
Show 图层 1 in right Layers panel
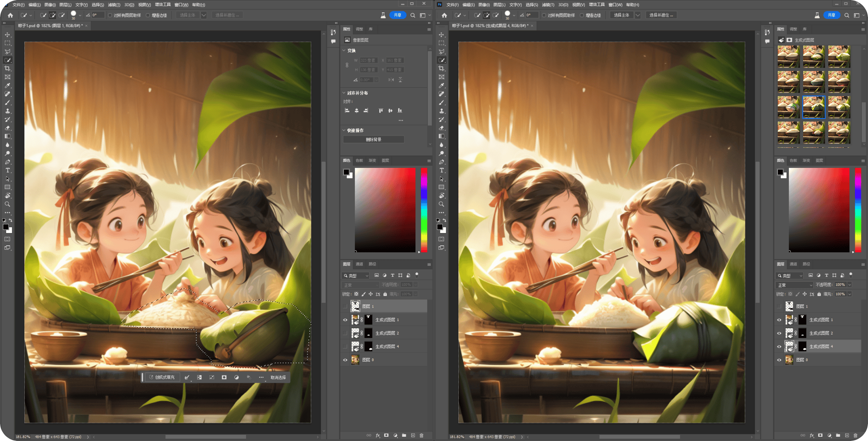pos(779,306)
